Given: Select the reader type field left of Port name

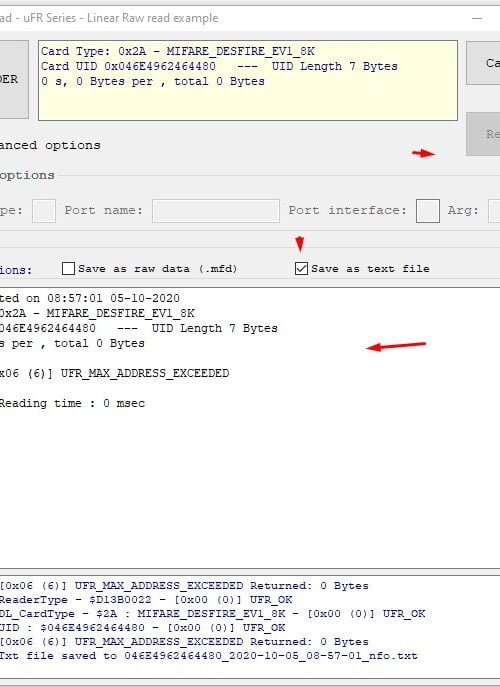Looking at the screenshot, I should (x=44, y=211).
